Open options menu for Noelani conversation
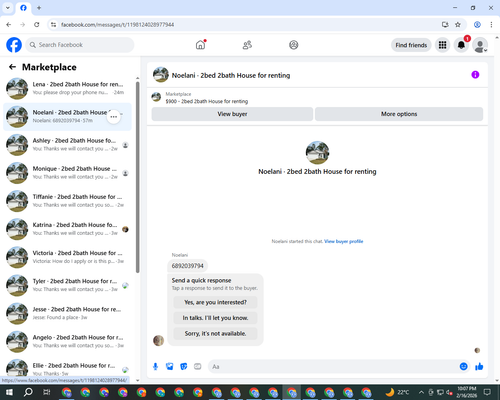 pyautogui.click(x=114, y=117)
